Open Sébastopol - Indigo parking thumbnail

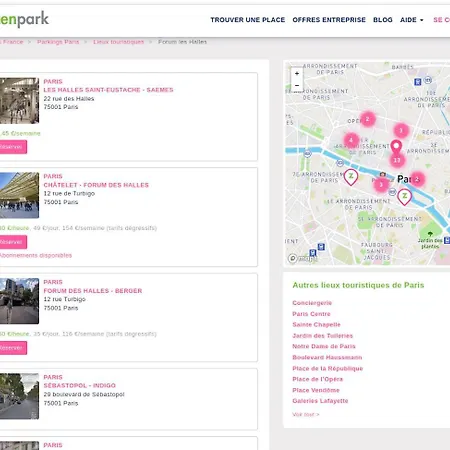(x=19, y=396)
